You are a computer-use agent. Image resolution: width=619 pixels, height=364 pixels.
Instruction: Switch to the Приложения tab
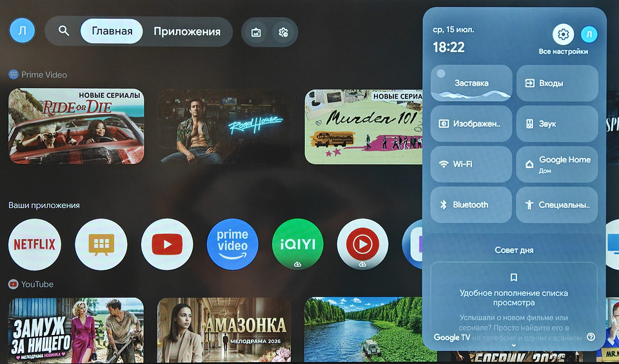tap(187, 32)
